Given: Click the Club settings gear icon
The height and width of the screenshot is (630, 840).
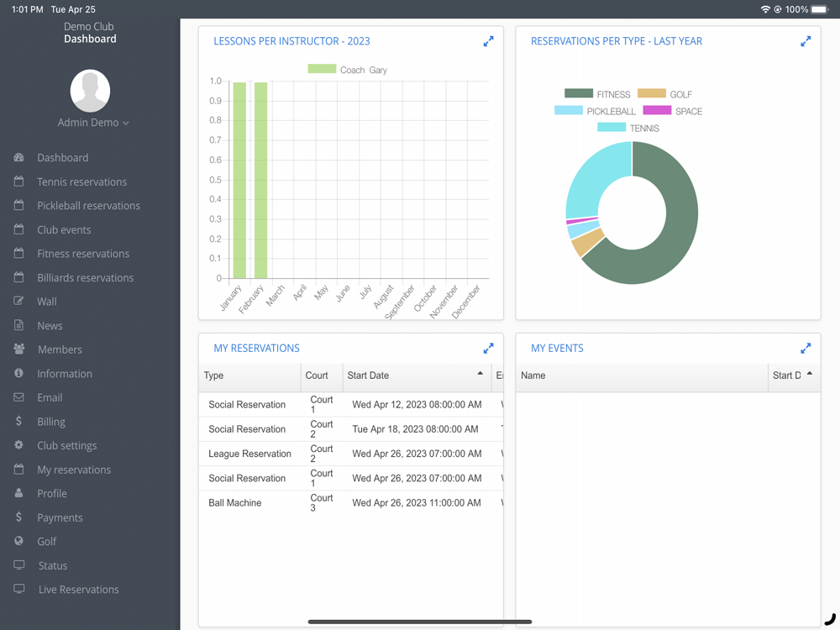Looking at the screenshot, I should [18, 445].
